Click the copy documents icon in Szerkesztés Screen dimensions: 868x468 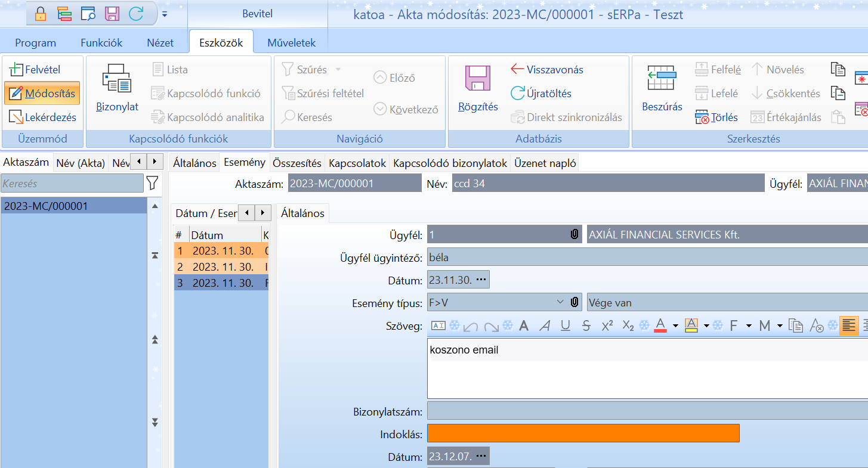pyautogui.click(x=838, y=69)
